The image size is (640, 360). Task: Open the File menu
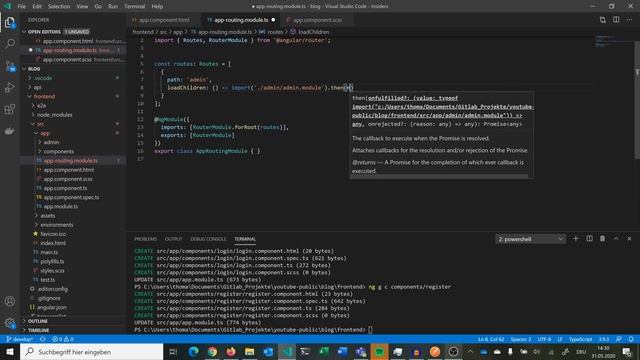22,6
